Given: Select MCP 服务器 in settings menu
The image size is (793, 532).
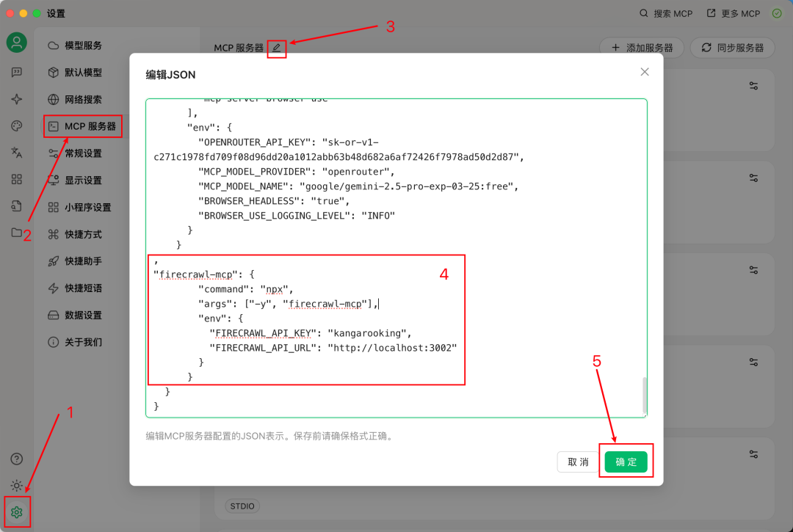Looking at the screenshot, I should pos(82,126).
